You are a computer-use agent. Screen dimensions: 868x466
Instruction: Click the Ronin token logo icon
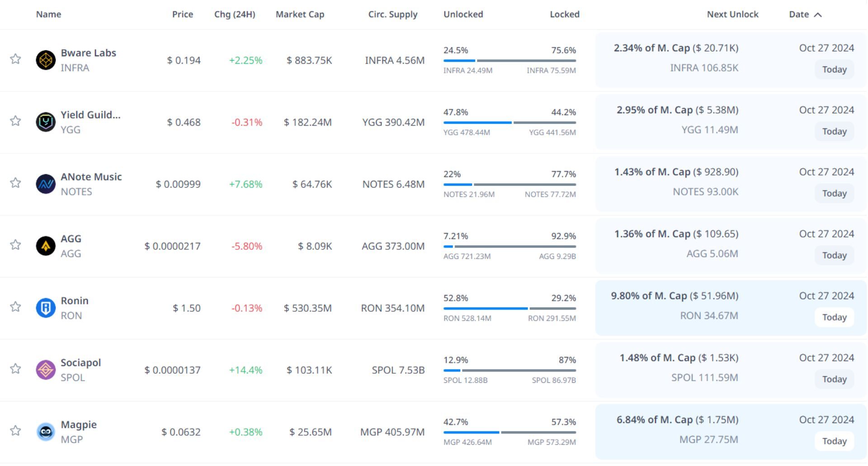coord(46,308)
